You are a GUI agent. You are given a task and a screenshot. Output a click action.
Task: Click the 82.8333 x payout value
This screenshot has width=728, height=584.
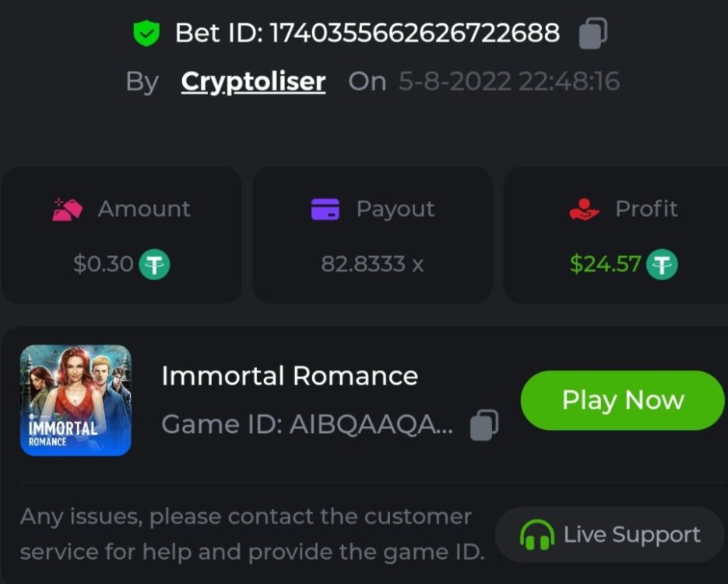click(x=372, y=265)
